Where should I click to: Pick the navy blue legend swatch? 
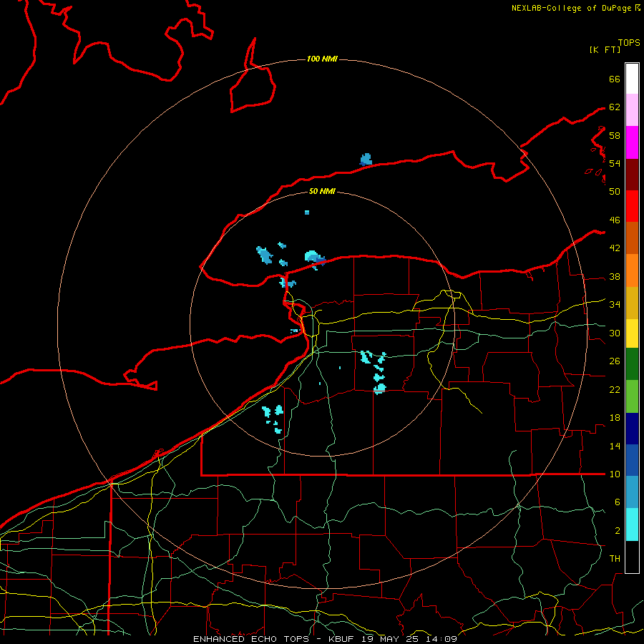632,429
